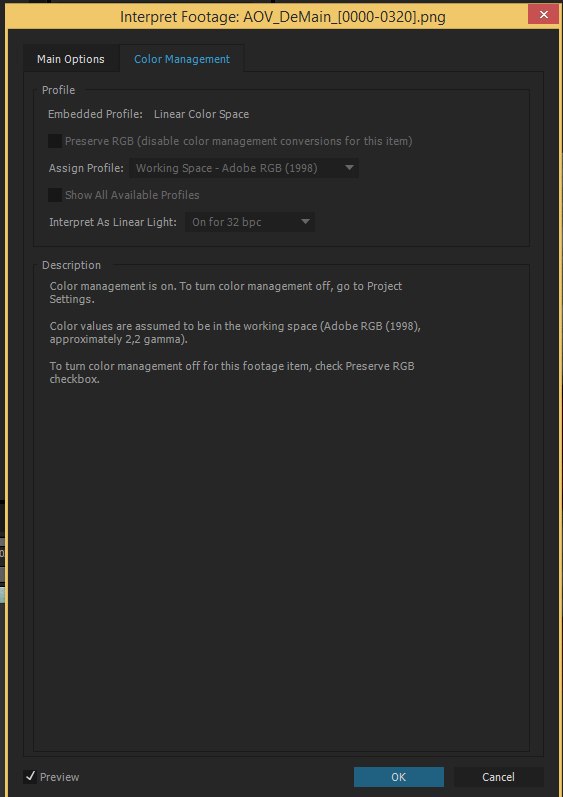Close the Interpret Footage dialog
The width and height of the screenshot is (563, 797).
click(x=544, y=15)
